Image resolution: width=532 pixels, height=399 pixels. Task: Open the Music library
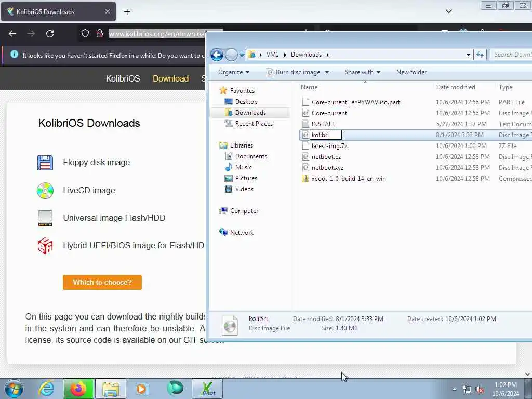pos(243,167)
